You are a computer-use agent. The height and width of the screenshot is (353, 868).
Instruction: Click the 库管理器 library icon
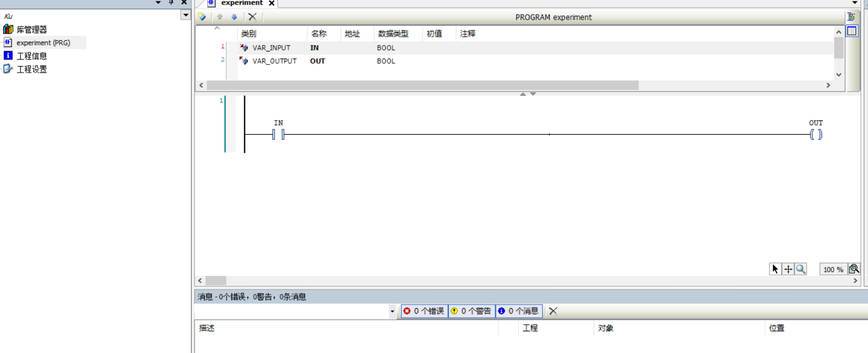[8, 29]
